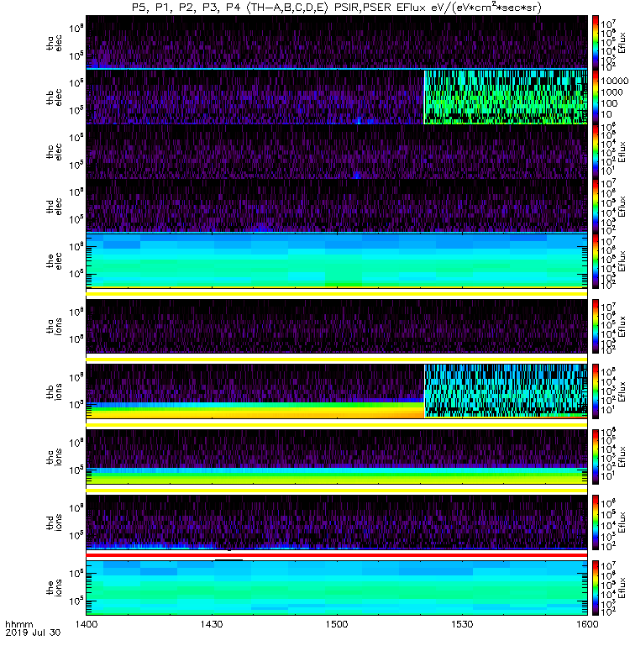
Task: Select the "thb ions" axis label
Action: (54, 391)
